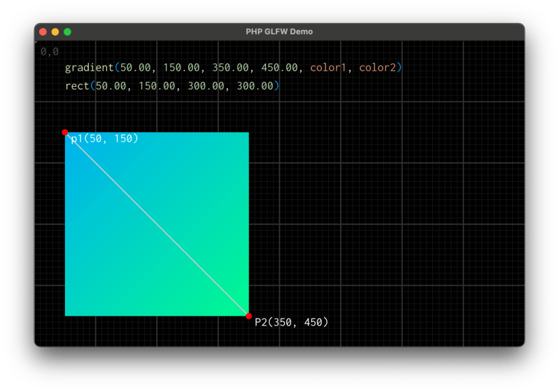This screenshot has width=559, height=392.
Task: Click the 'color1' argument text
Action: (x=328, y=68)
